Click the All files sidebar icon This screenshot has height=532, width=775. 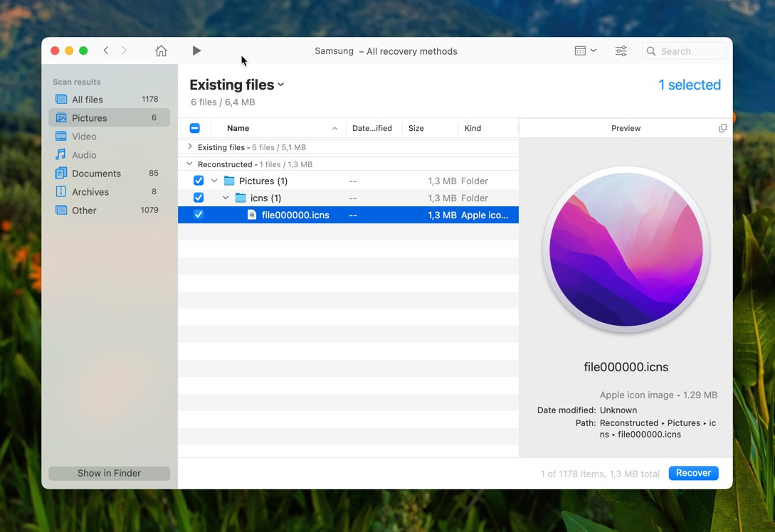(x=61, y=100)
